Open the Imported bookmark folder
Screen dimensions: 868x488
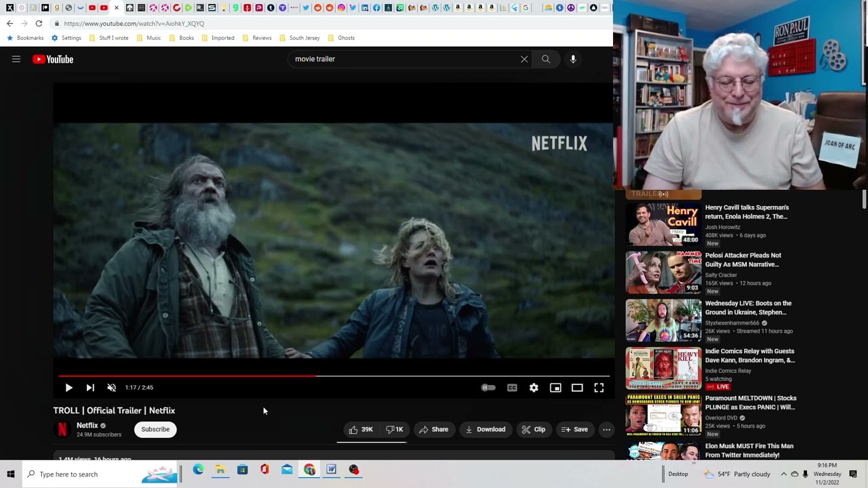pos(217,38)
